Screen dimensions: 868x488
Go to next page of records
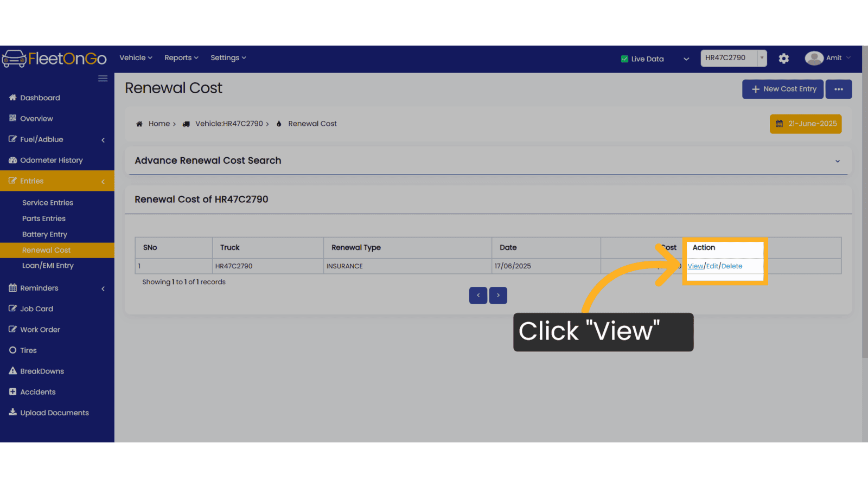point(498,296)
